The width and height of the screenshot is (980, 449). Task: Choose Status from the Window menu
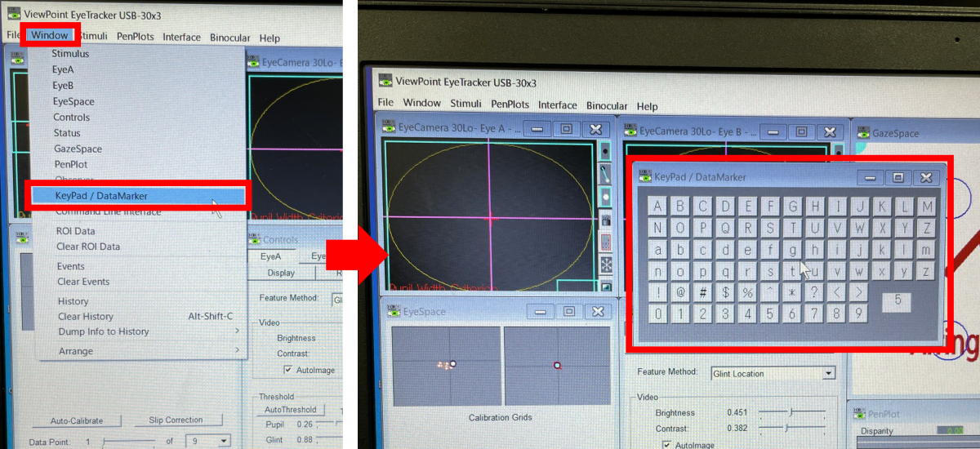pos(67,133)
